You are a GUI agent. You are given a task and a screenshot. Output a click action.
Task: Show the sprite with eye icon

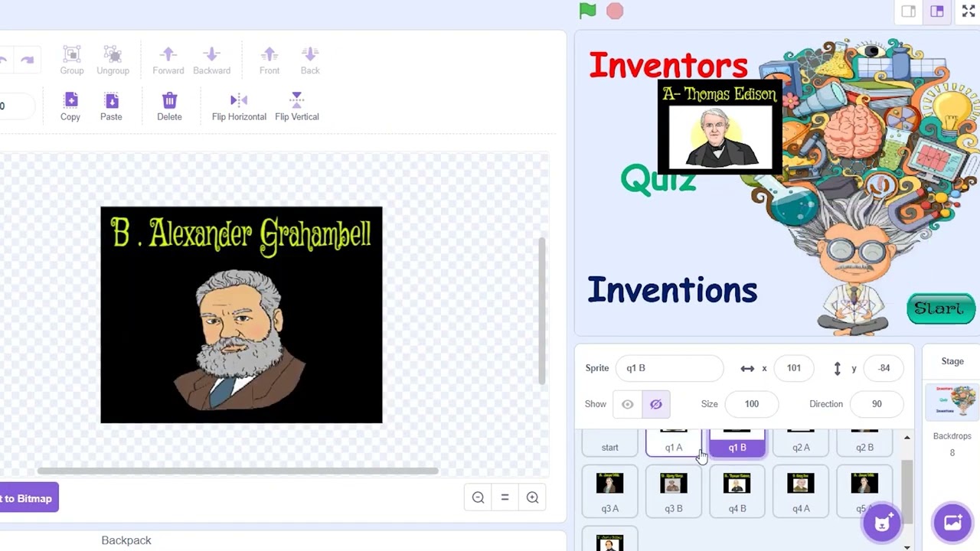[x=627, y=404]
